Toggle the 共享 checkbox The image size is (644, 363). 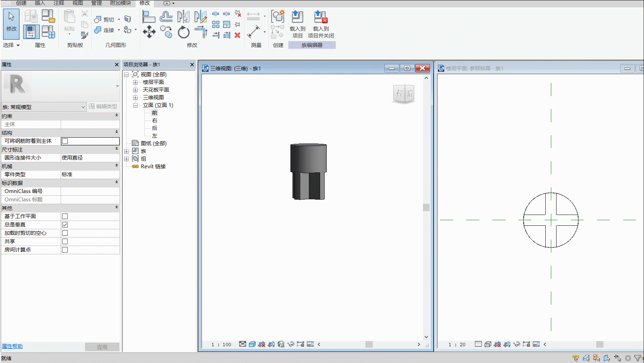(x=65, y=241)
